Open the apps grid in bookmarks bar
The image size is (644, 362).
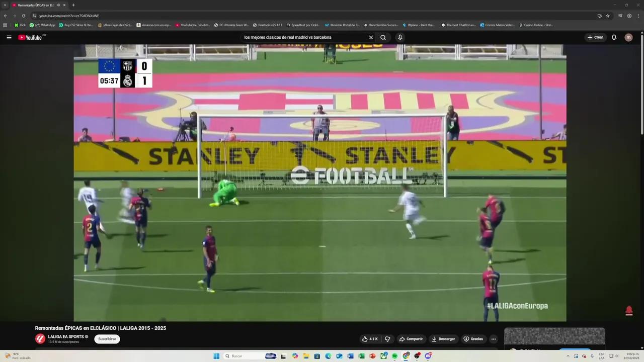[5, 25]
